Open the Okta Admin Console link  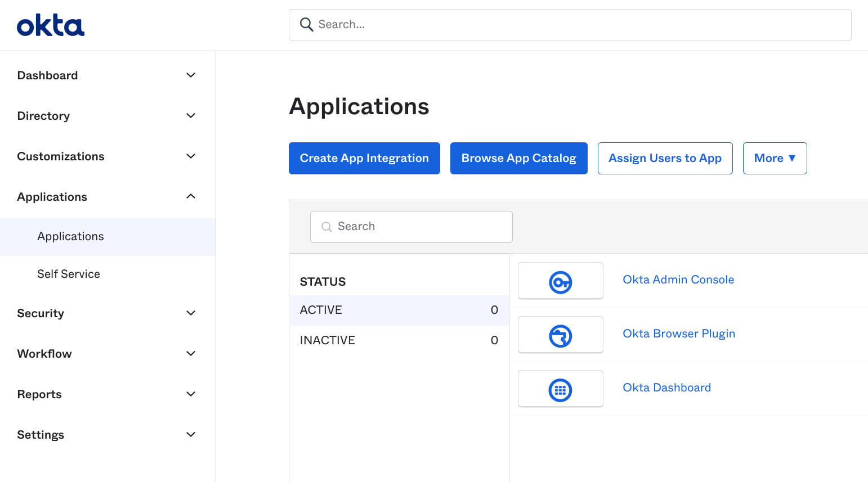(678, 280)
